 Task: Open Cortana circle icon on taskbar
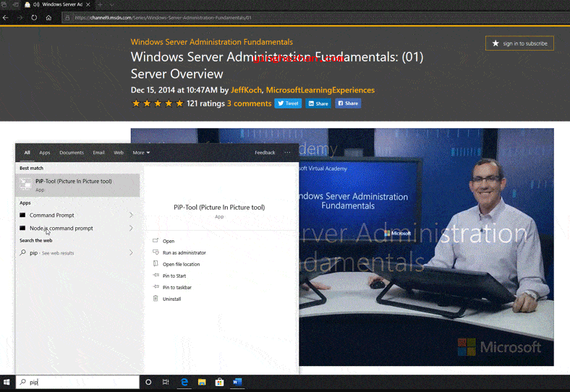click(x=148, y=382)
